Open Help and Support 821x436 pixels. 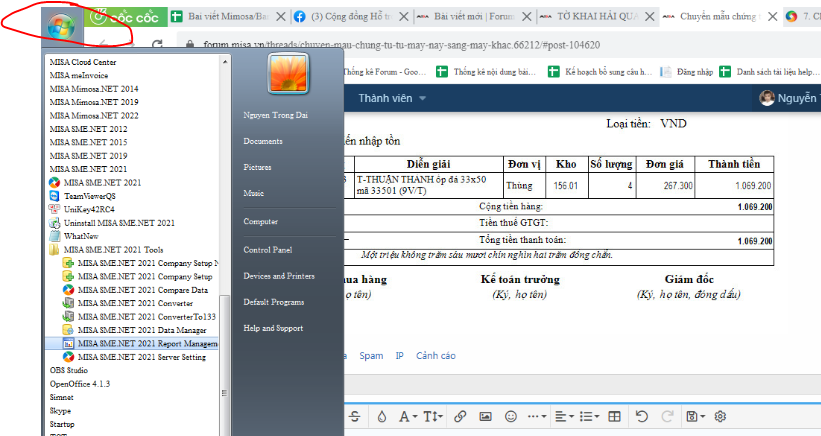(273, 328)
